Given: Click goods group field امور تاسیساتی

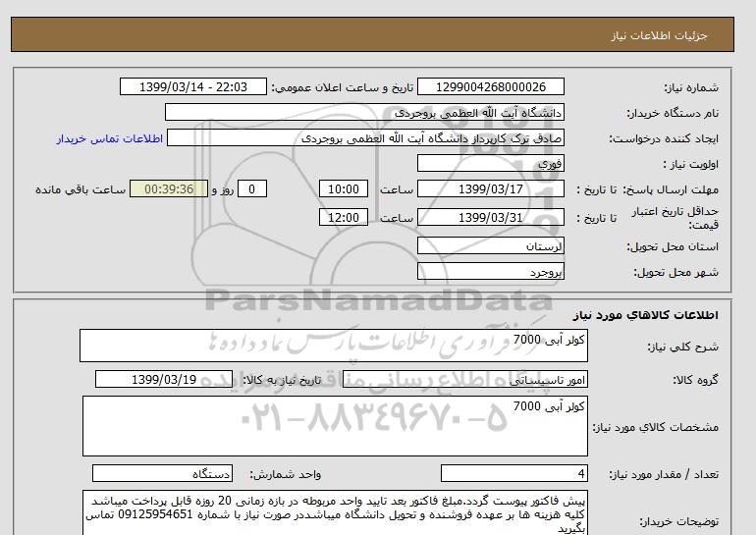Looking at the screenshot, I should click(465, 379).
